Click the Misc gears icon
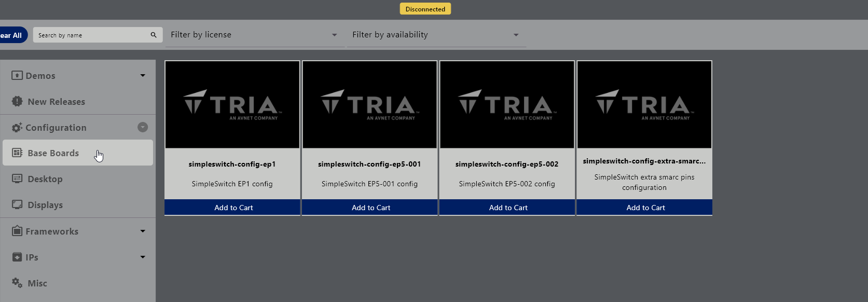Image resolution: width=868 pixels, height=302 pixels. pyautogui.click(x=17, y=283)
